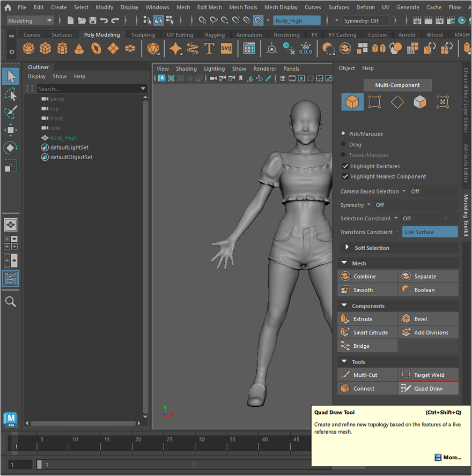Open the search magnifier in left toolbar
The image size is (472, 476).
[x=11, y=302]
